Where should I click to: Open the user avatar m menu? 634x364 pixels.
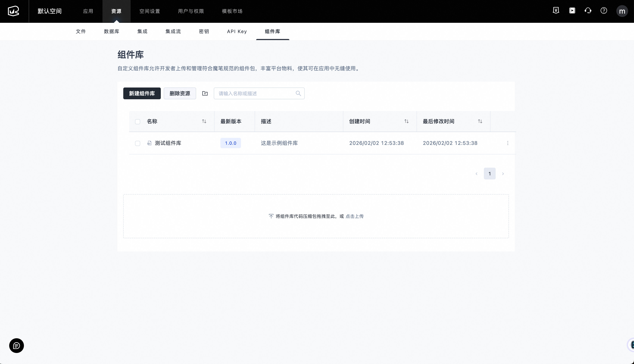pyautogui.click(x=622, y=11)
